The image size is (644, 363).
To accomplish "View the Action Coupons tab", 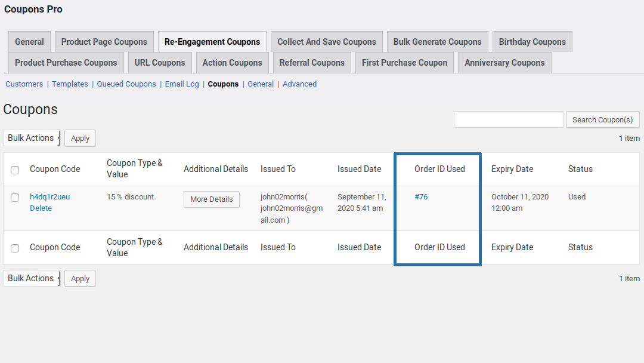I will tap(232, 62).
